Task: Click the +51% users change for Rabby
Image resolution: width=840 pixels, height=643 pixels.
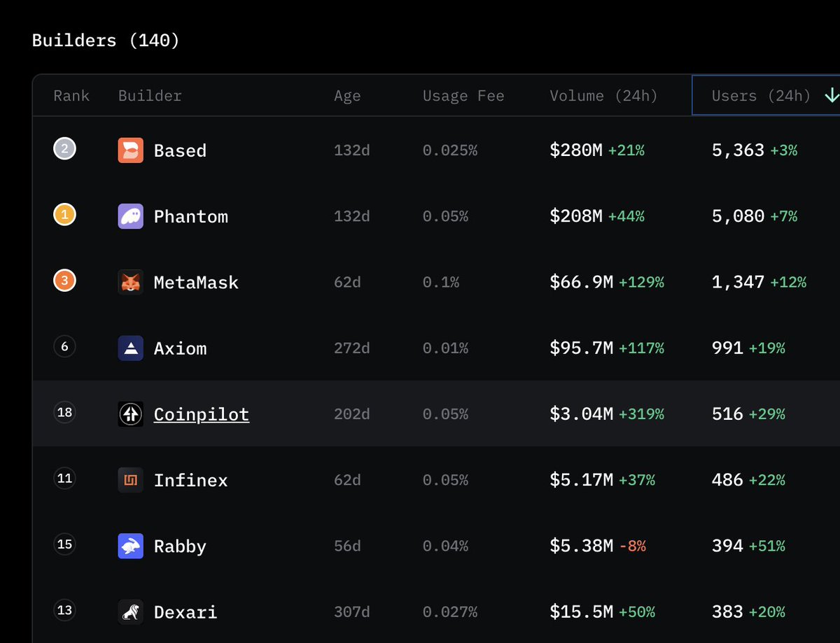Action: click(x=766, y=546)
